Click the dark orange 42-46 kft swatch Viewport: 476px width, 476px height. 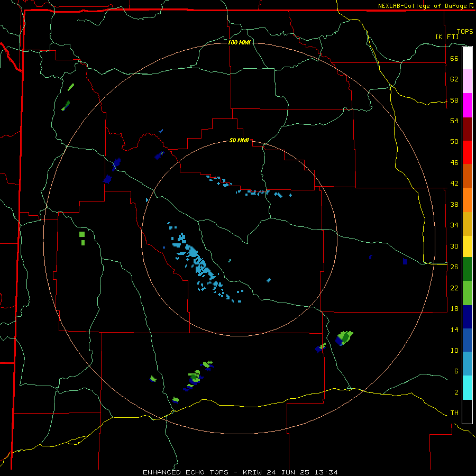467,176
